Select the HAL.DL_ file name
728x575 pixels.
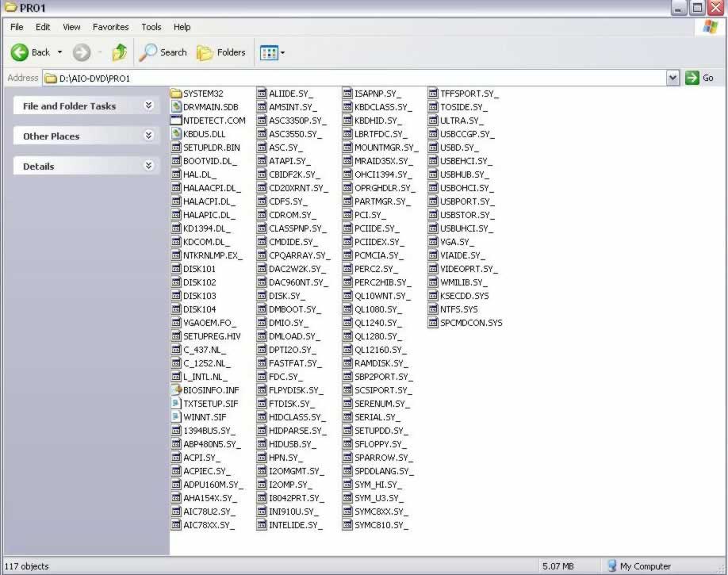click(x=200, y=174)
